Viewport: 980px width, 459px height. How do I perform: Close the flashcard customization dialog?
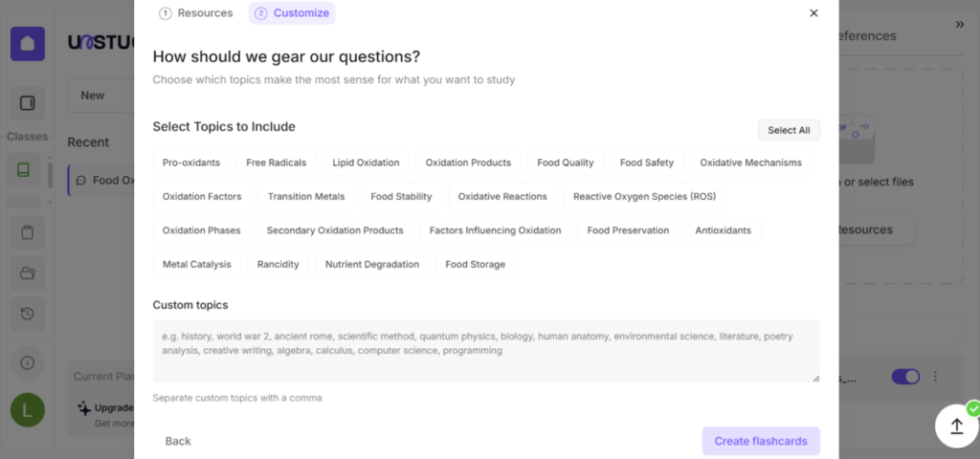pos(813,13)
